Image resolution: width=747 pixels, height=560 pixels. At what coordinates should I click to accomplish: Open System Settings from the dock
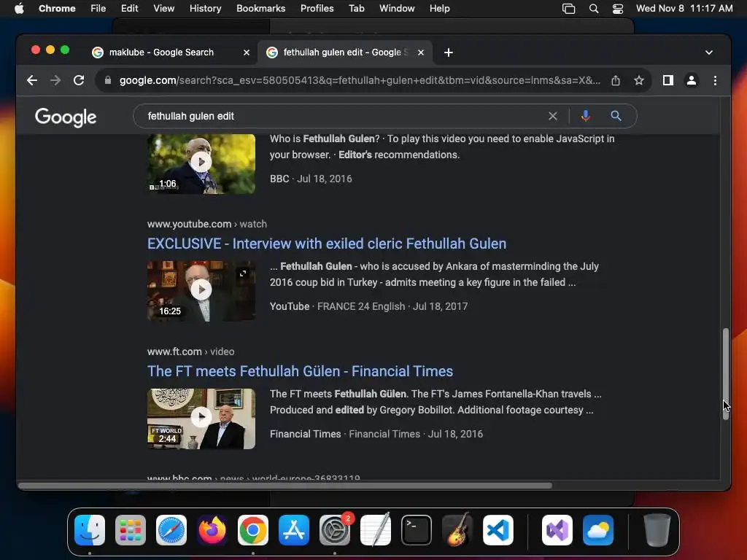(334, 530)
